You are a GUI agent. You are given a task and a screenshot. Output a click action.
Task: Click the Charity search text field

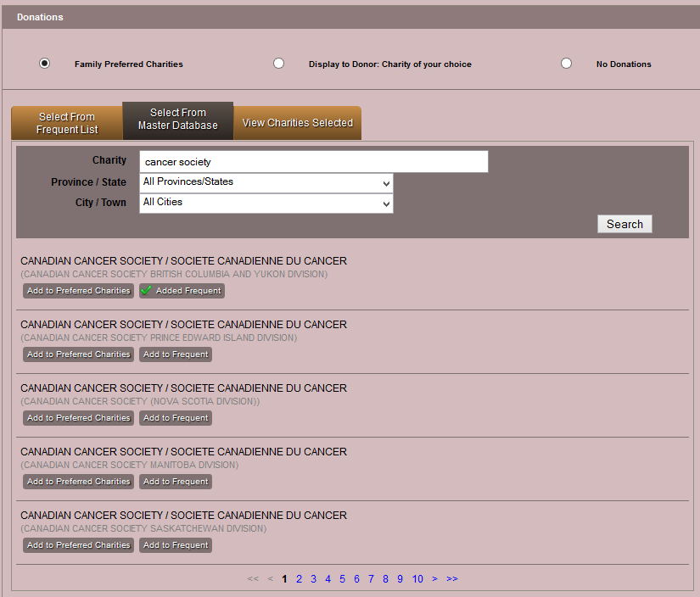[x=314, y=161]
